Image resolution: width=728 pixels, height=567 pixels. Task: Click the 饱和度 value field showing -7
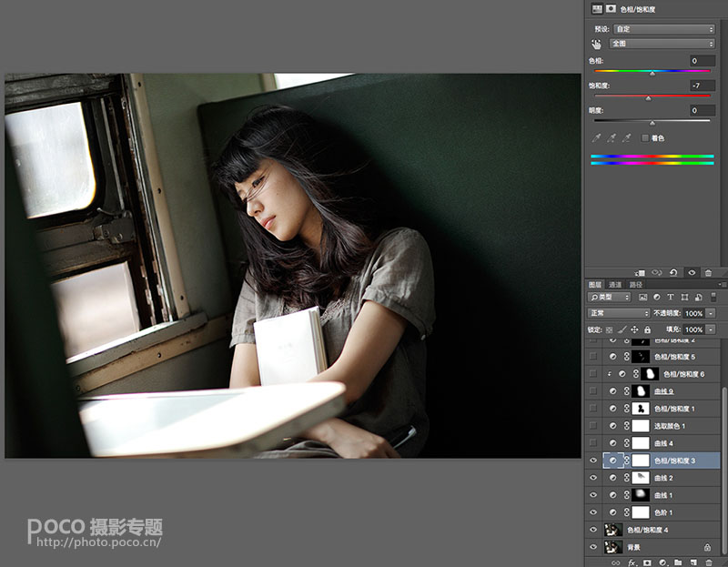point(702,86)
